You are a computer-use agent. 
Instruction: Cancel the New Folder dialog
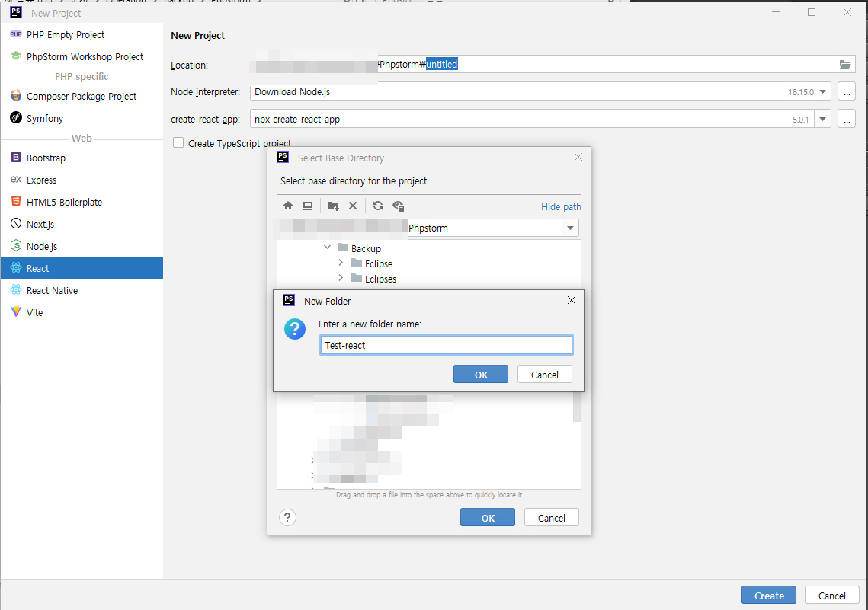(544, 375)
